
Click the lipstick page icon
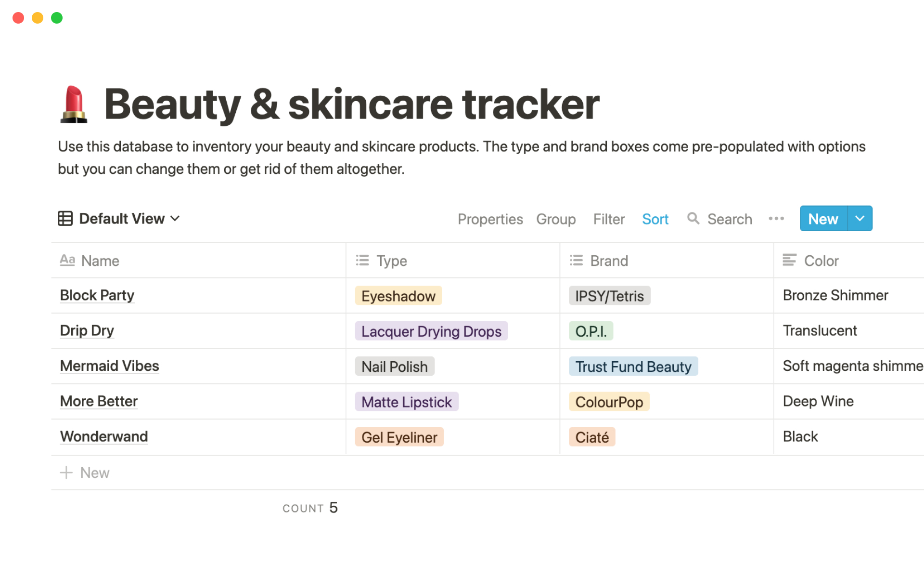tap(74, 104)
